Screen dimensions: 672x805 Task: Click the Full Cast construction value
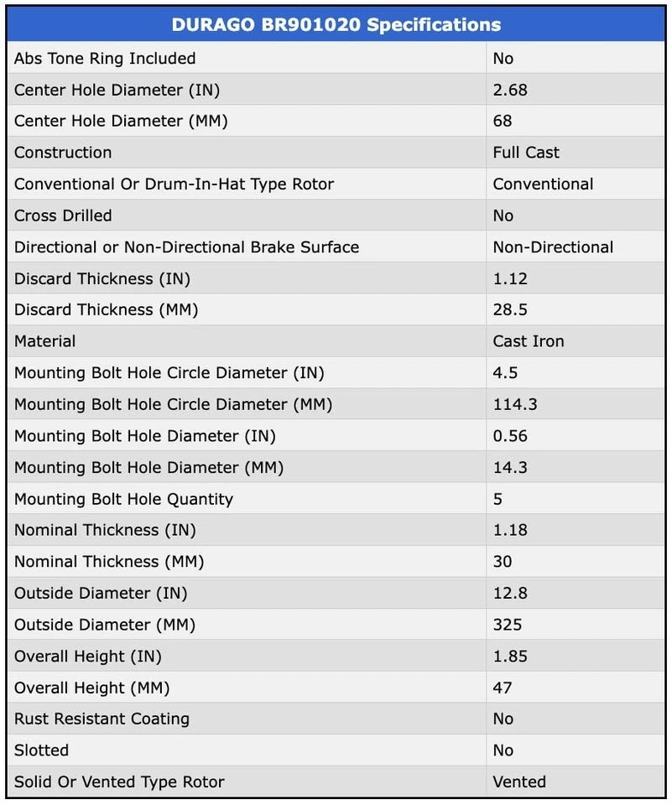coord(526,153)
